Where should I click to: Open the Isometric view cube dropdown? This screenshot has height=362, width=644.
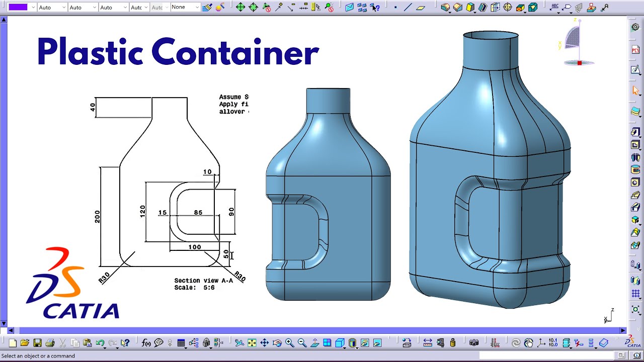point(341,343)
